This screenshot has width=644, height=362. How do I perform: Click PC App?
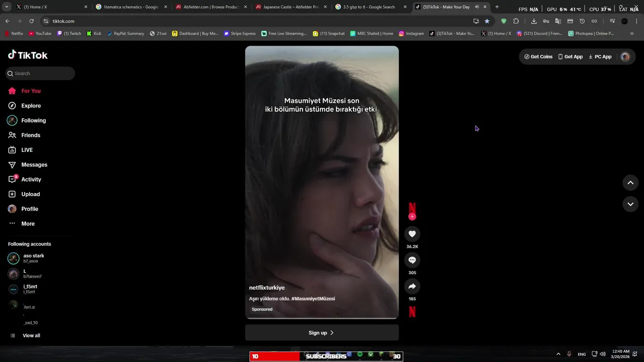coord(600,57)
